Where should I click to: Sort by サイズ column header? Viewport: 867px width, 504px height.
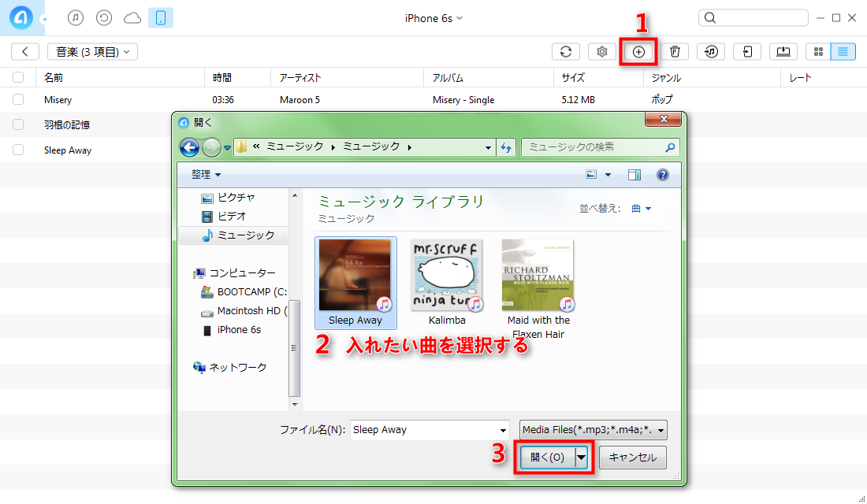pos(573,77)
